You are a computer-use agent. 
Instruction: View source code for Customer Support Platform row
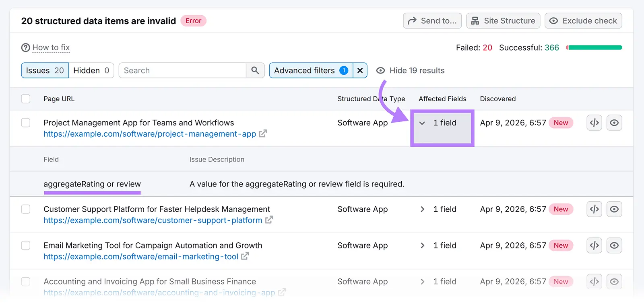click(x=594, y=209)
